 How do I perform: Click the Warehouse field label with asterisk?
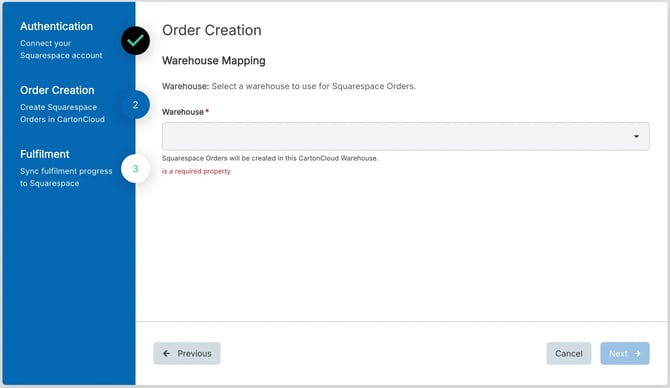[x=185, y=112]
